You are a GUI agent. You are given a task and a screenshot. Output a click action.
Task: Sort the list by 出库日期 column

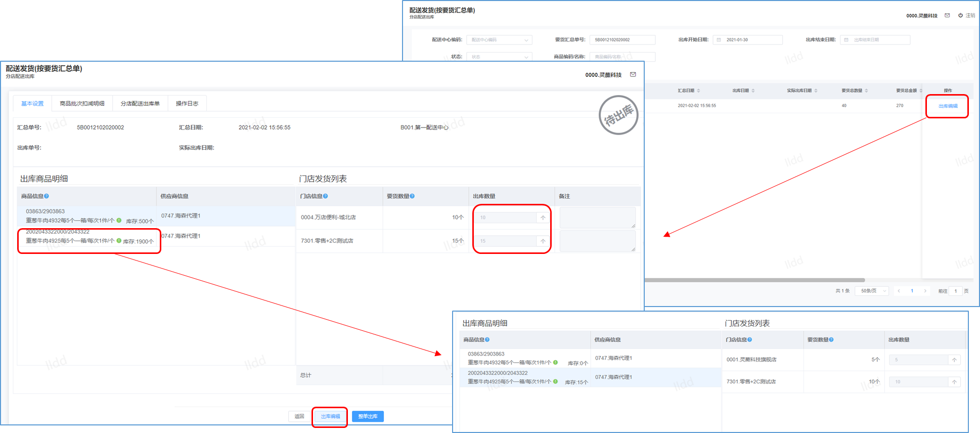coord(753,91)
